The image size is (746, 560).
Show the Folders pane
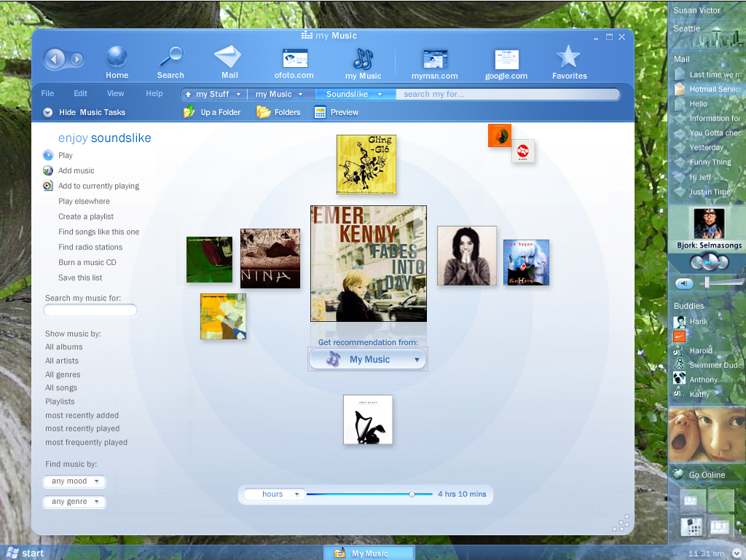pos(278,112)
